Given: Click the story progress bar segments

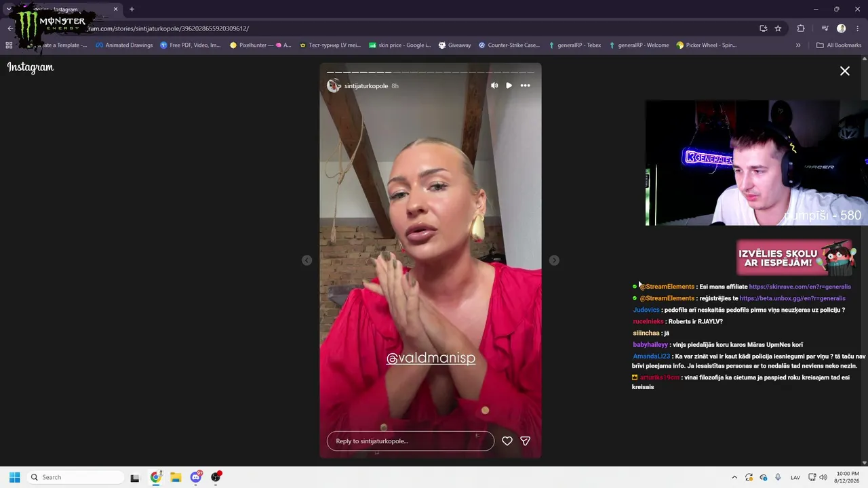Looking at the screenshot, I should [x=431, y=72].
